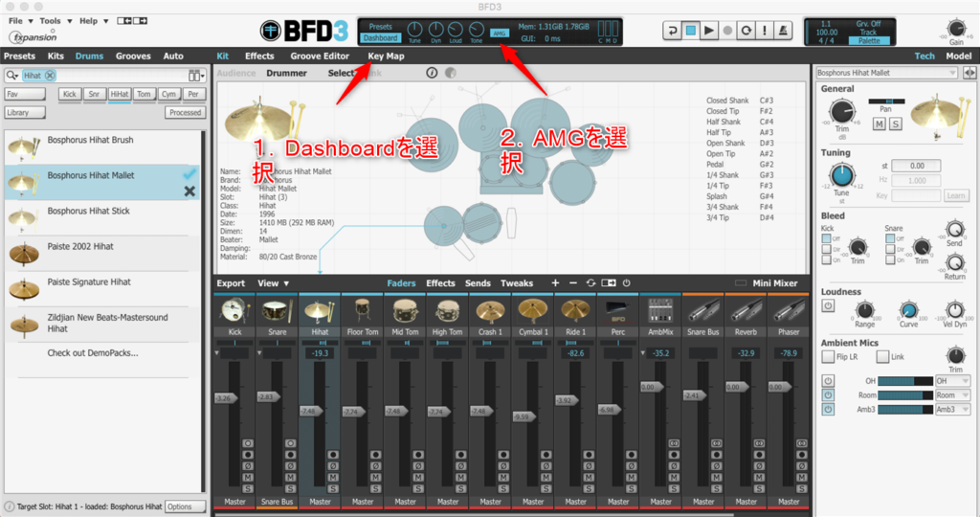Screen dimensions: 980x517
Task: Toggle the metronome icon in transport
Action: coord(783,31)
